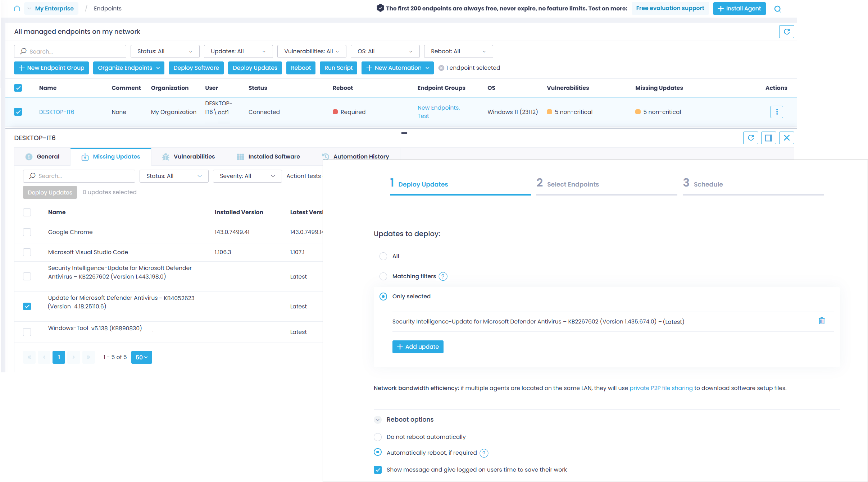Open the top Status: All endpoint filter

click(x=165, y=51)
